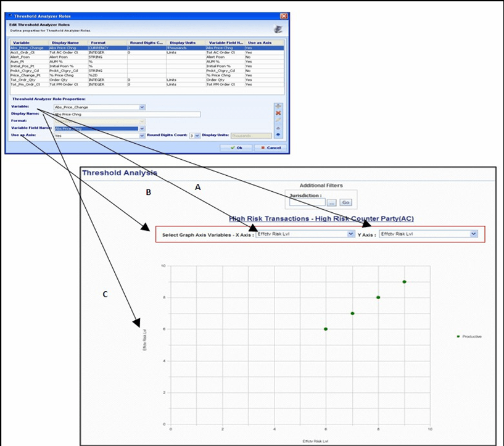Click the bottom blue icon in the vertical toolbar
504x446 pixels.
(x=278, y=134)
